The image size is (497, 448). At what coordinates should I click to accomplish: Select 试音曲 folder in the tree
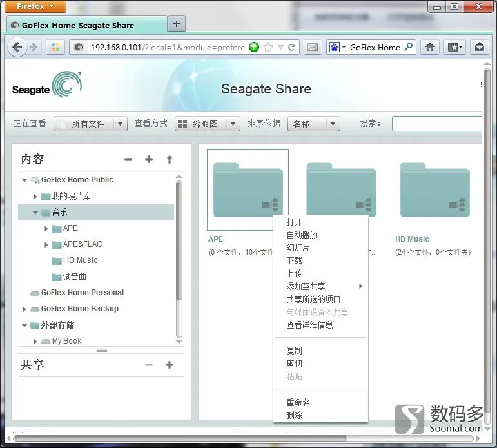pos(69,277)
